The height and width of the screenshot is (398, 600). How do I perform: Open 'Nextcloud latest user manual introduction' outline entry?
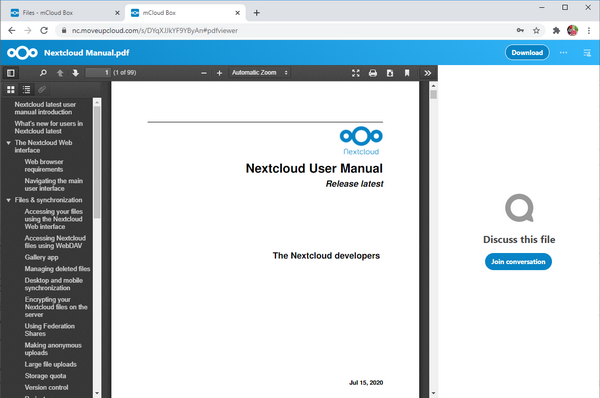pyautogui.click(x=45, y=108)
